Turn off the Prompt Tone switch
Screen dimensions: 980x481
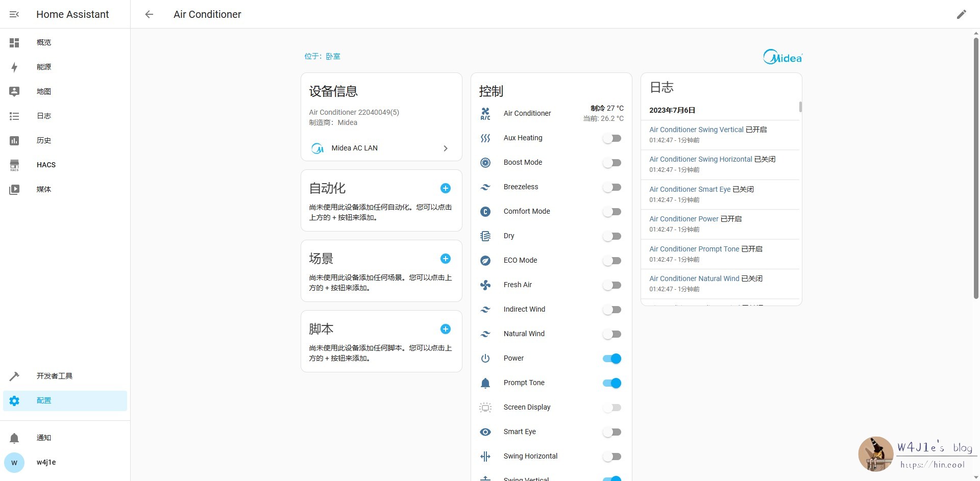click(611, 383)
